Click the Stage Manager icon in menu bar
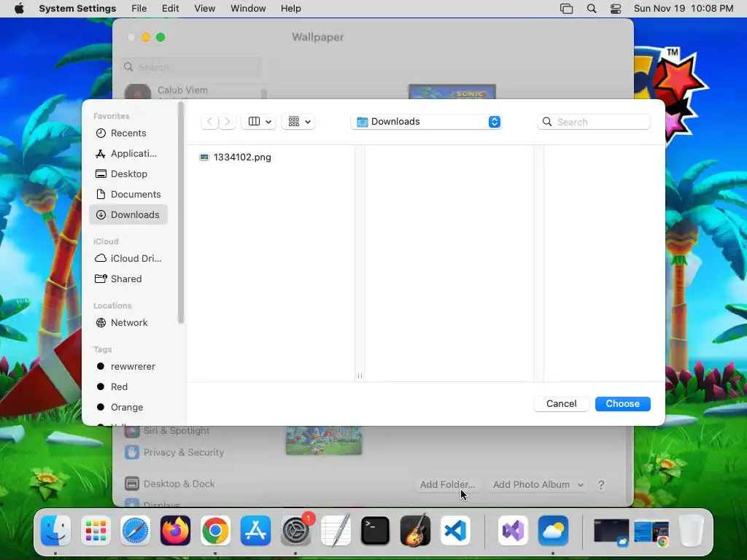 566,9
